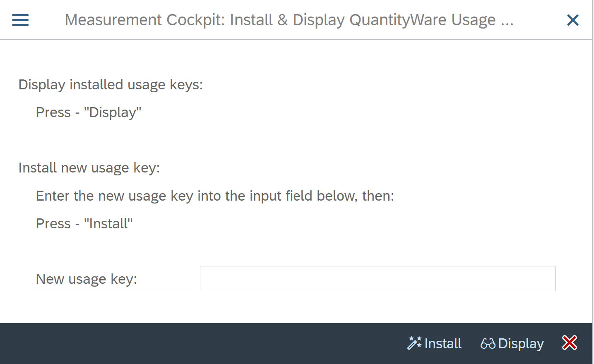Click the Install wand icon in the footer

(x=414, y=343)
